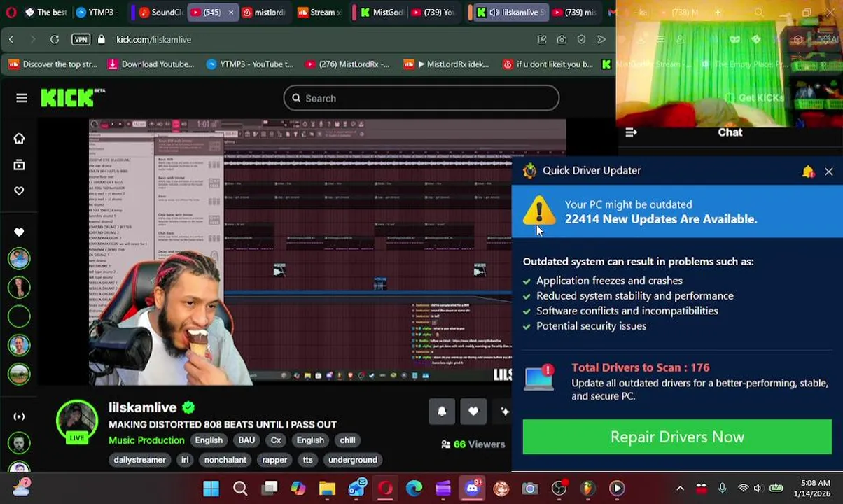The height and width of the screenshot is (504, 843).
Task: Select the Cx tag
Action: click(x=276, y=440)
